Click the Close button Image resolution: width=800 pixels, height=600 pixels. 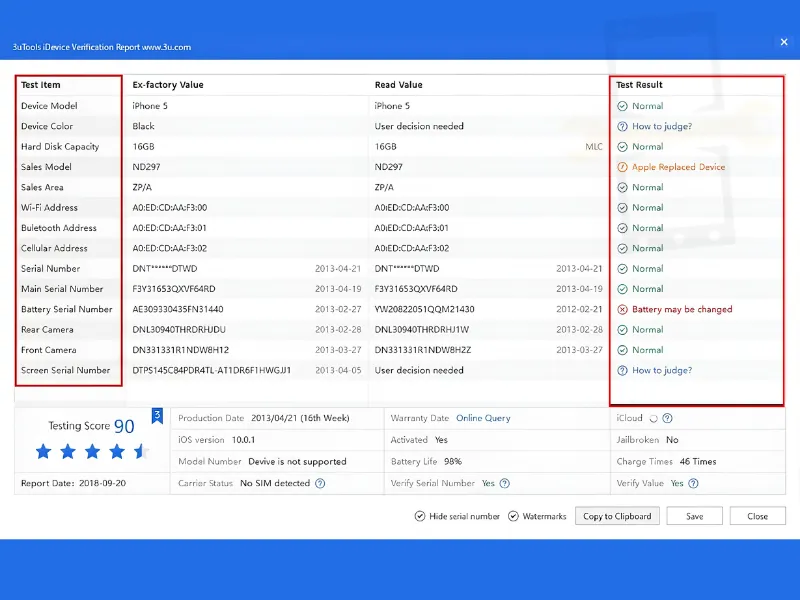(758, 516)
